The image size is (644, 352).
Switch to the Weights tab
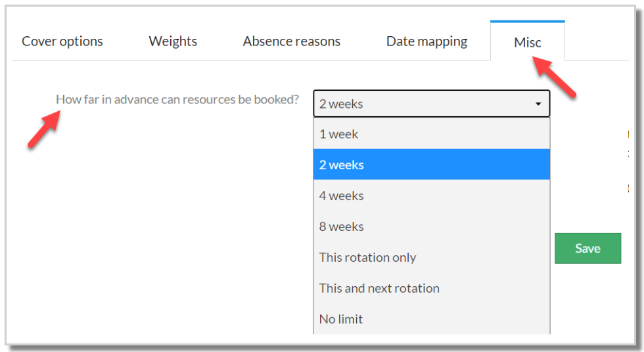click(x=173, y=41)
